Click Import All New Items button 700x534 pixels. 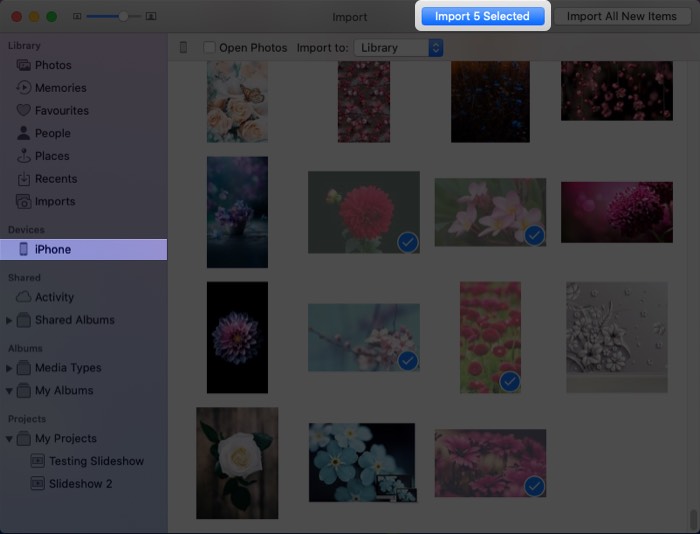pyautogui.click(x=621, y=17)
